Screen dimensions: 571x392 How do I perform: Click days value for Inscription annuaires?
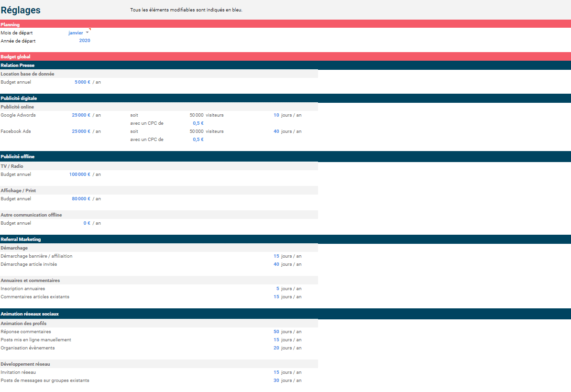pos(277,289)
